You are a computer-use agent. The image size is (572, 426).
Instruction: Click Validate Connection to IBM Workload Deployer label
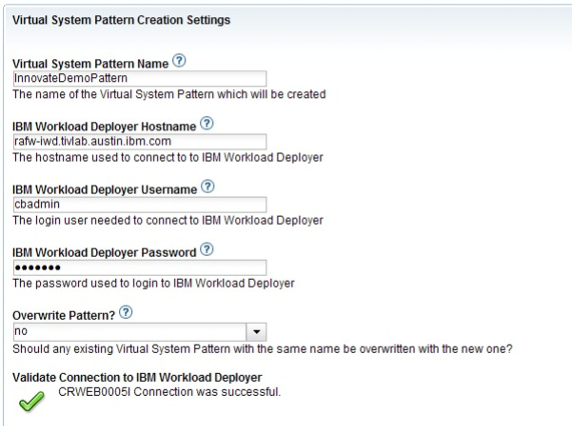pos(137,377)
